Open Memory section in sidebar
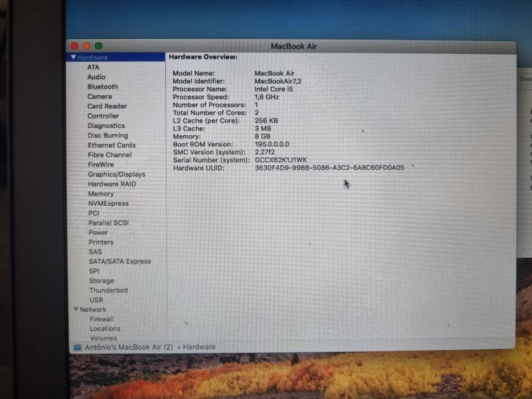The height and width of the screenshot is (399, 532). pyautogui.click(x=101, y=194)
